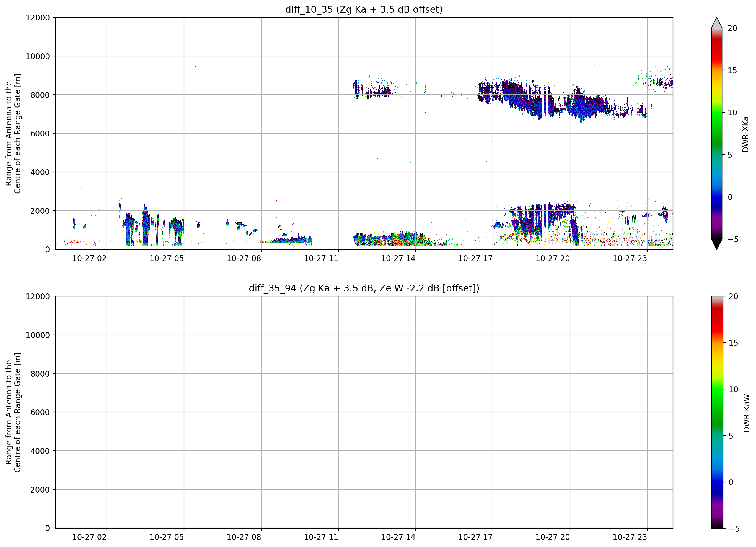Click the '10-27 23' x-tick of the diff_10_35 plot
This screenshot has height=547, width=756.
[x=630, y=259]
